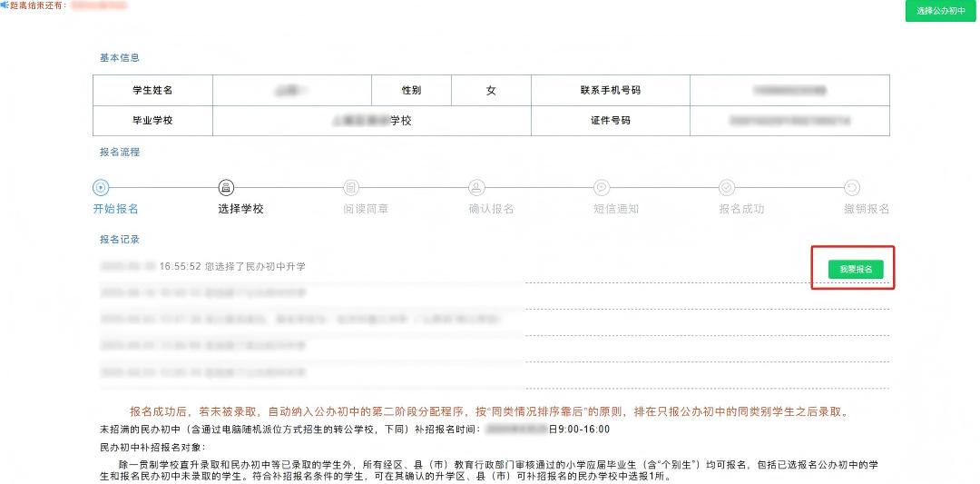Image resolution: width=980 pixels, height=484 pixels.
Task: Go to the 阅读简章 step label
Action: (366, 209)
